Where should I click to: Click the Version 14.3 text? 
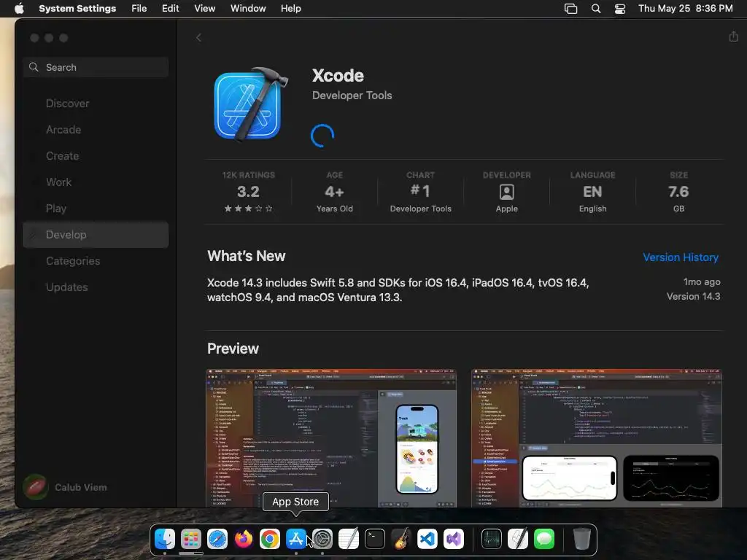click(x=693, y=296)
